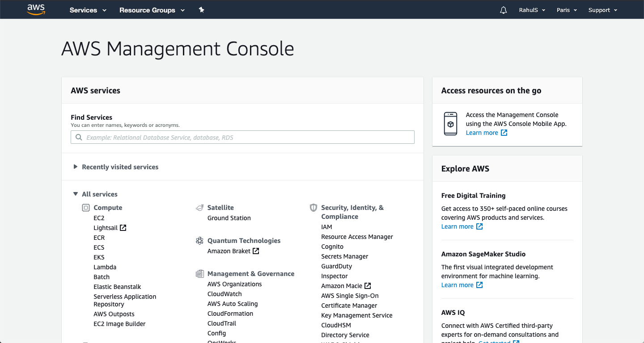Image resolution: width=644 pixels, height=343 pixels.
Task: Click Learn more under Free Digital Training
Action: [x=458, y=227]
